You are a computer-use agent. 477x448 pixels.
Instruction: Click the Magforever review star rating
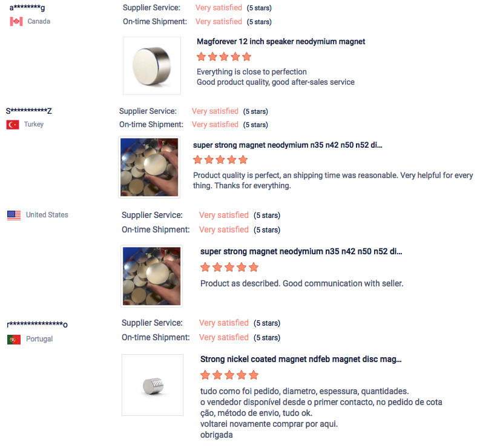[224, 57]
